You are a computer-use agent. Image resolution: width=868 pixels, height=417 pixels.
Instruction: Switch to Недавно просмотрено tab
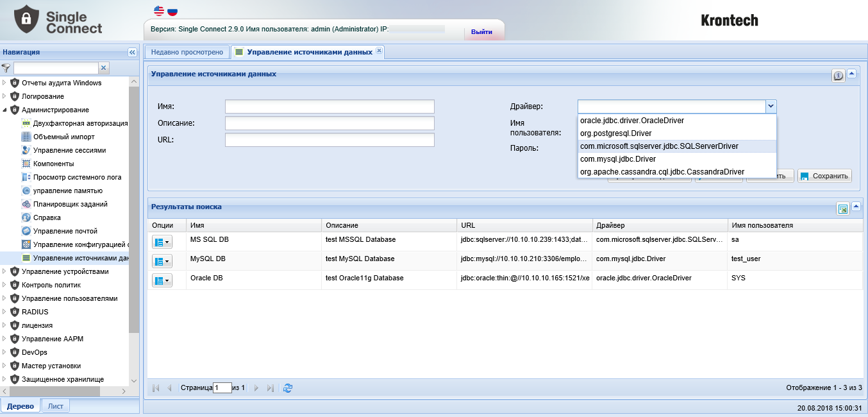tap(187, 52)
